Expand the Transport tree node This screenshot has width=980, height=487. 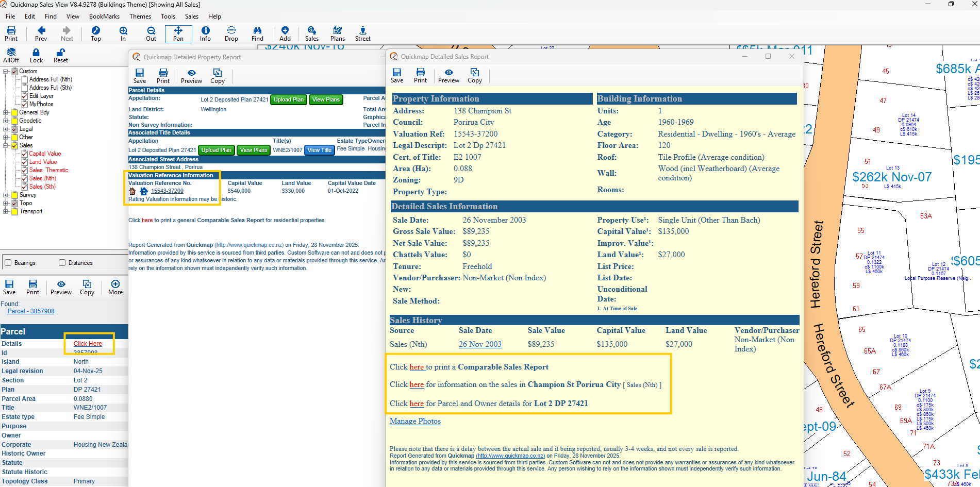(x=6, y=211)
